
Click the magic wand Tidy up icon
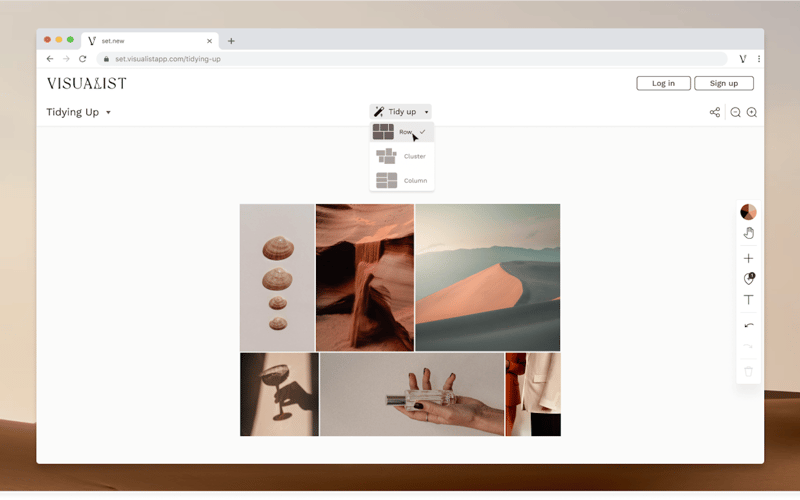coord(379,112)
